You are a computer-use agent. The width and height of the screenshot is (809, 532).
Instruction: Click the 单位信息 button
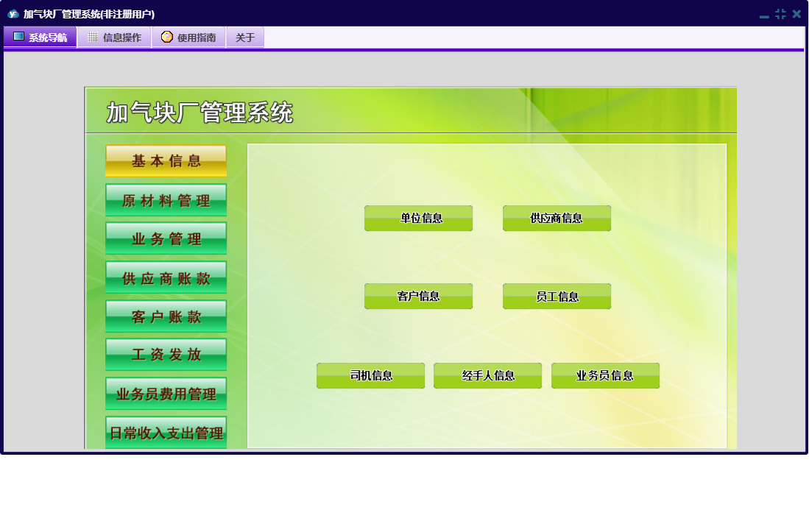coord(418,218)
